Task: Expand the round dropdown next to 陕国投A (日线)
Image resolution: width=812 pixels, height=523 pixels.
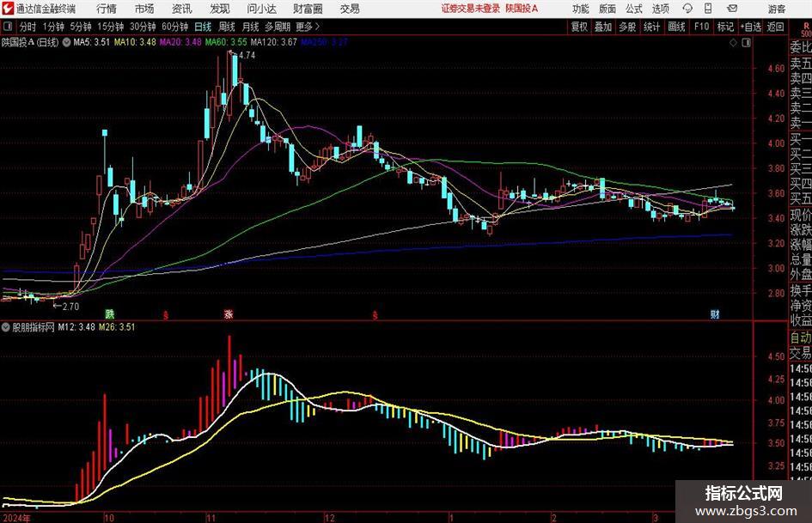Action: coord(66,42)
